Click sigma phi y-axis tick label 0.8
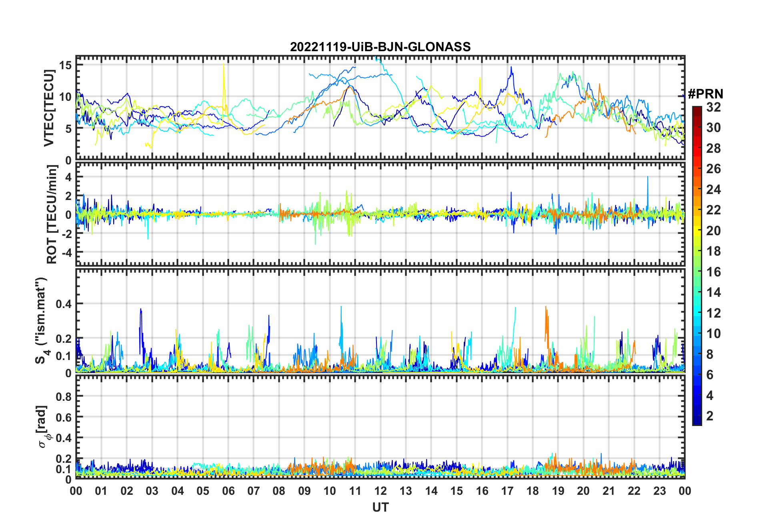 64,396
